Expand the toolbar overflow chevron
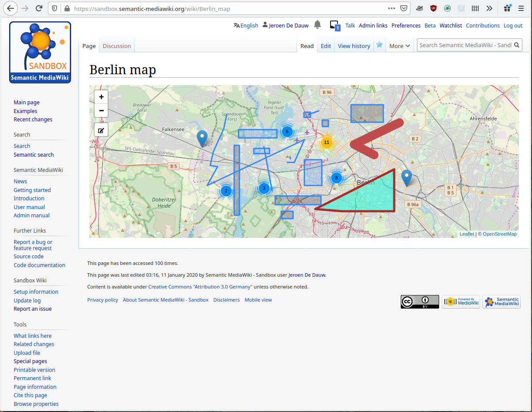 (x=489, y=8)
